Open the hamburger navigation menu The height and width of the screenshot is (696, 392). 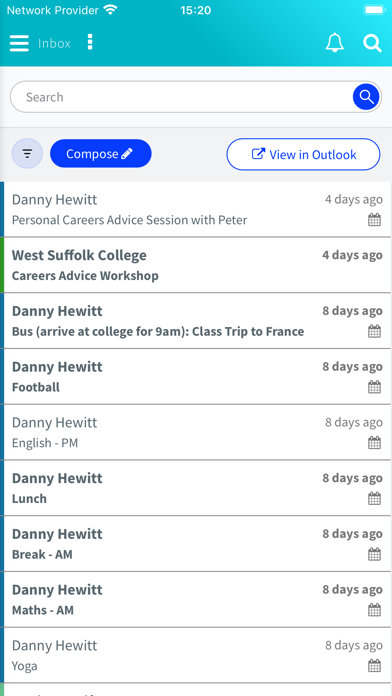20,43
